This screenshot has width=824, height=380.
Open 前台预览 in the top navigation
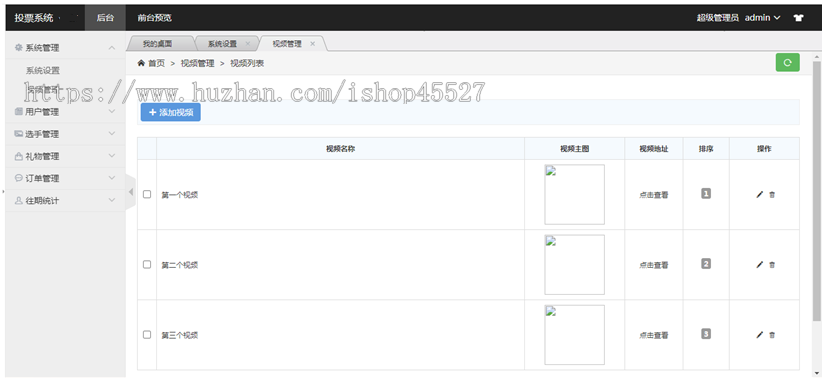coord(154,18)
